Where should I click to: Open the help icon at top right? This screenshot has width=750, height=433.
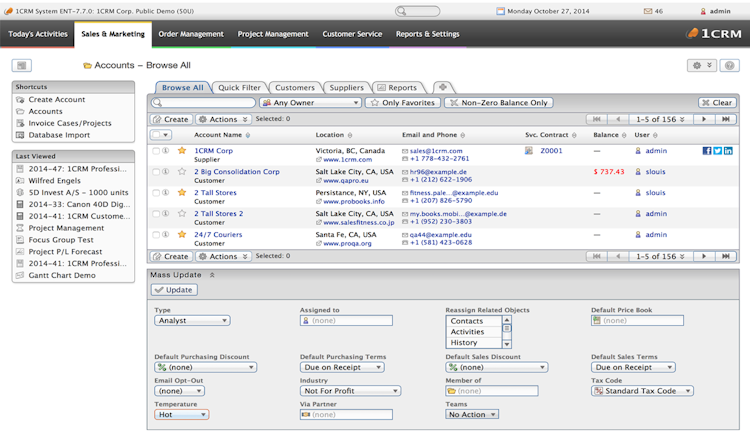click(x=729, y=66)
